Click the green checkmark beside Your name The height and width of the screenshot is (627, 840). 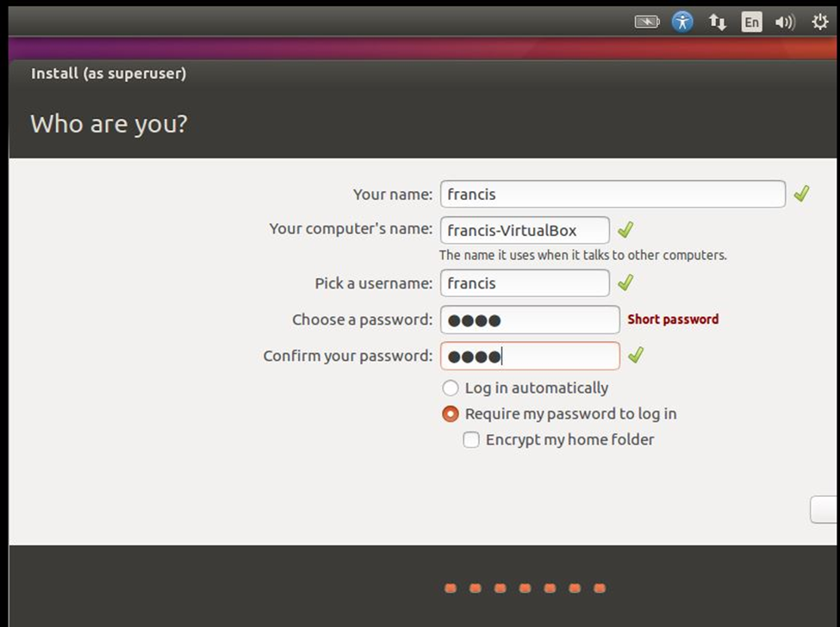(801, 193)
